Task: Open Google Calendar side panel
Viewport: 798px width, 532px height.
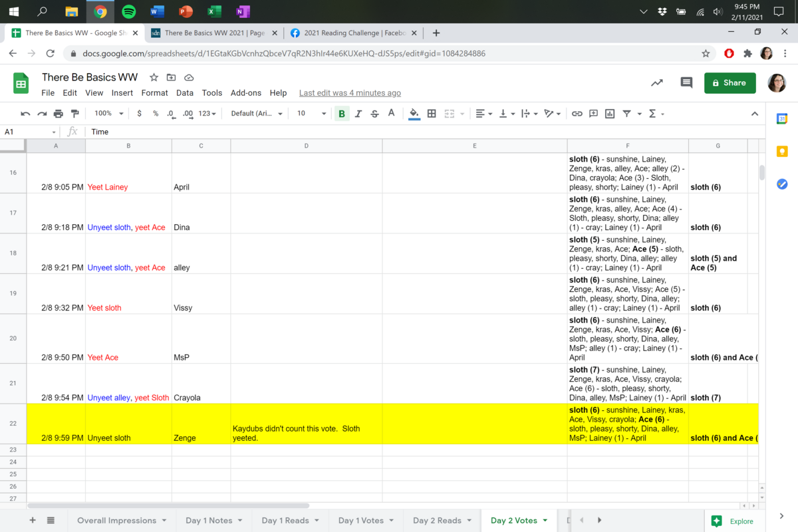Action: tap(782, 119)
